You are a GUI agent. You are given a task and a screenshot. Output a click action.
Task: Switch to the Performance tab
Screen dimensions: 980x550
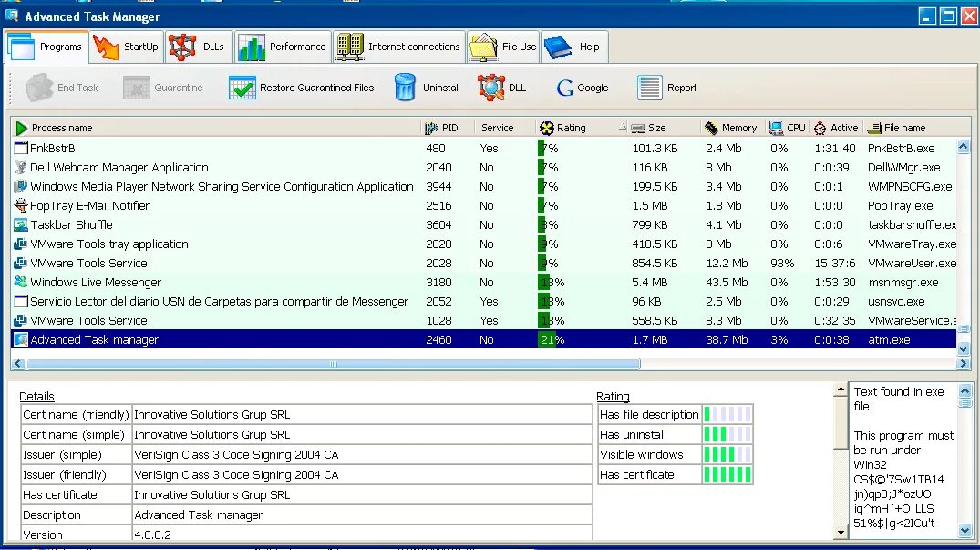[x=283, y=47]
